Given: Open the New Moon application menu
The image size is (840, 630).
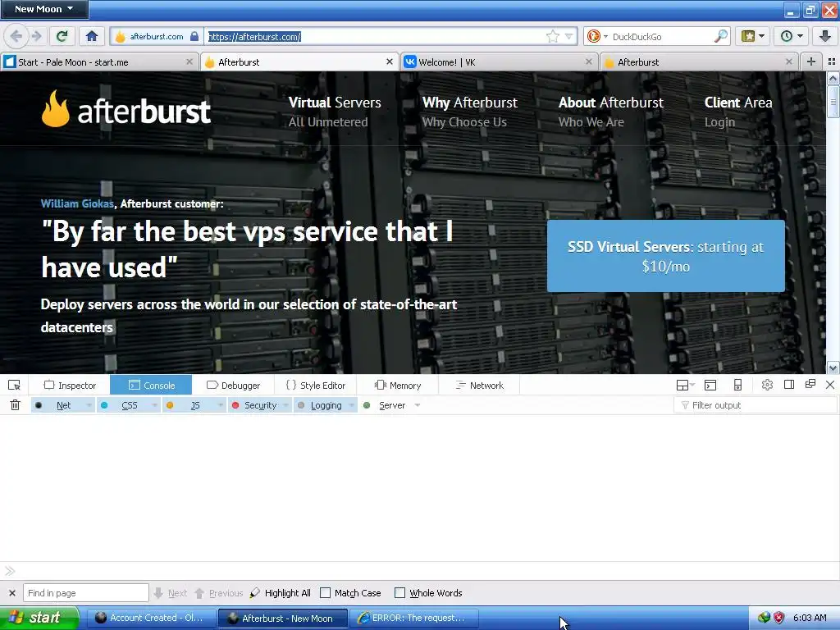Looking at the screenshot, I should pyautogui.click(x=44, y=9).
